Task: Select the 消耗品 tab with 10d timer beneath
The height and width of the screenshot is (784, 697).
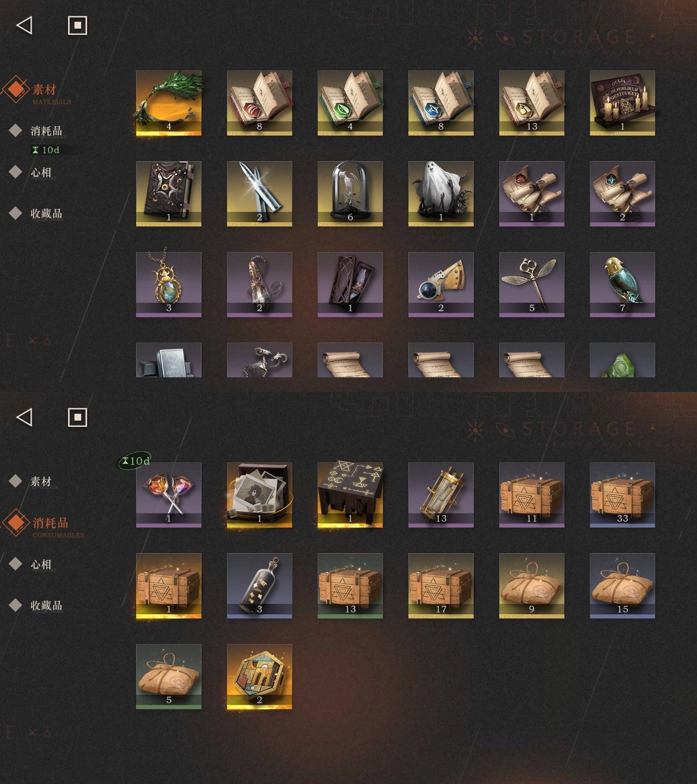Action: (x=46, y=131)
